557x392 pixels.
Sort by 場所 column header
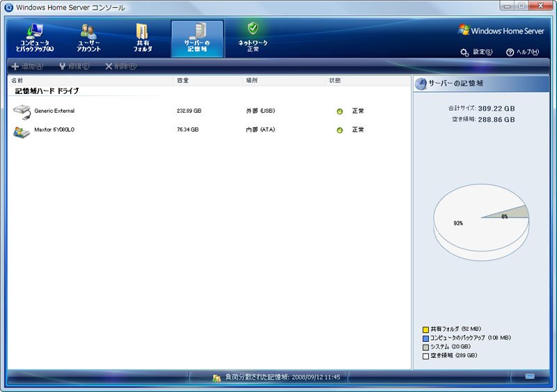point(284,81)
